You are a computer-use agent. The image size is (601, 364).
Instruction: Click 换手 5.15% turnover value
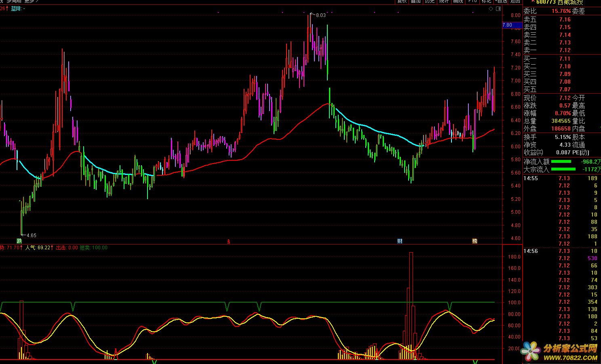click(563, 137)
